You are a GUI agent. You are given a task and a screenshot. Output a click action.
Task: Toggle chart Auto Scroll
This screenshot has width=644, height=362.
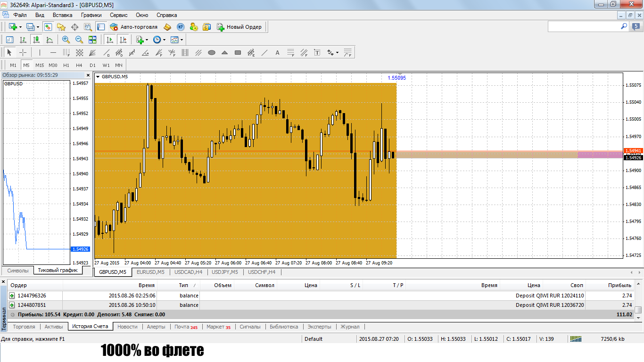click(110, 40)
